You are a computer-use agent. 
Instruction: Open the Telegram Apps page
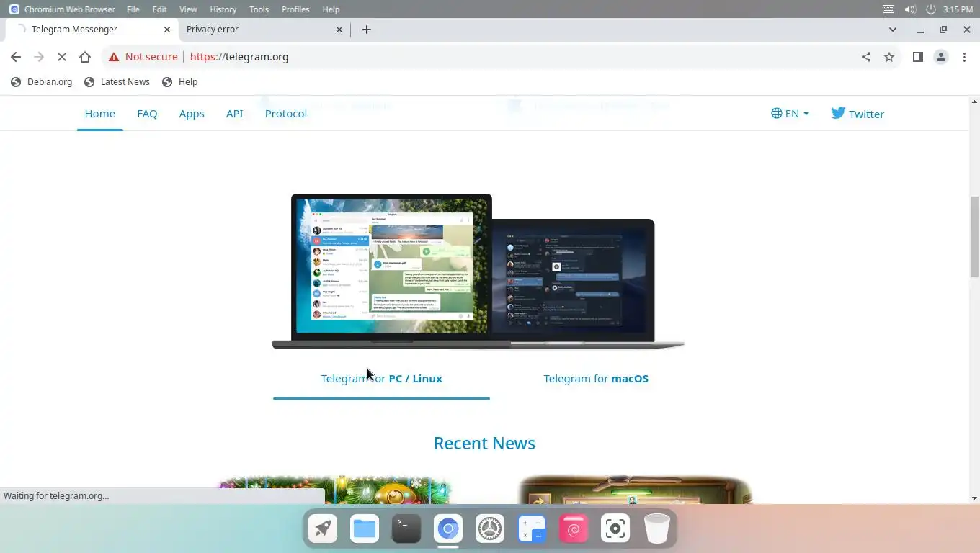[192, 114]
